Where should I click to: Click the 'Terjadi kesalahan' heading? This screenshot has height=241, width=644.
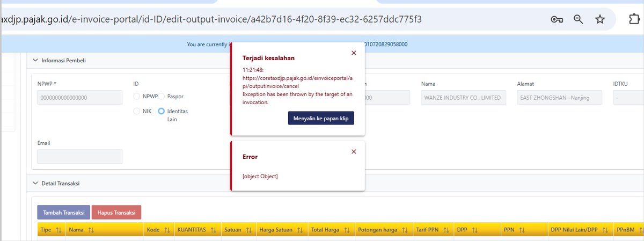(268, 57)
